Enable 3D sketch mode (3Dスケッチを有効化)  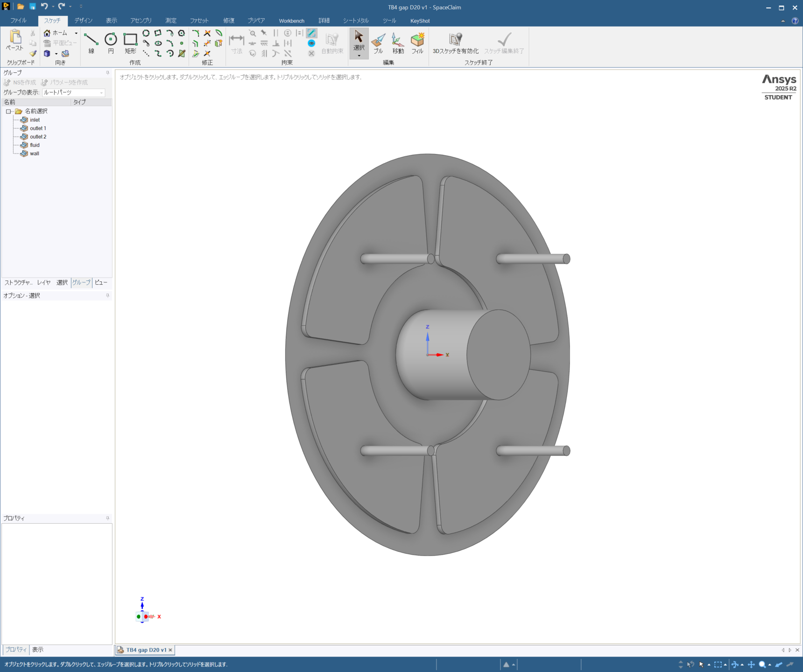455,43
